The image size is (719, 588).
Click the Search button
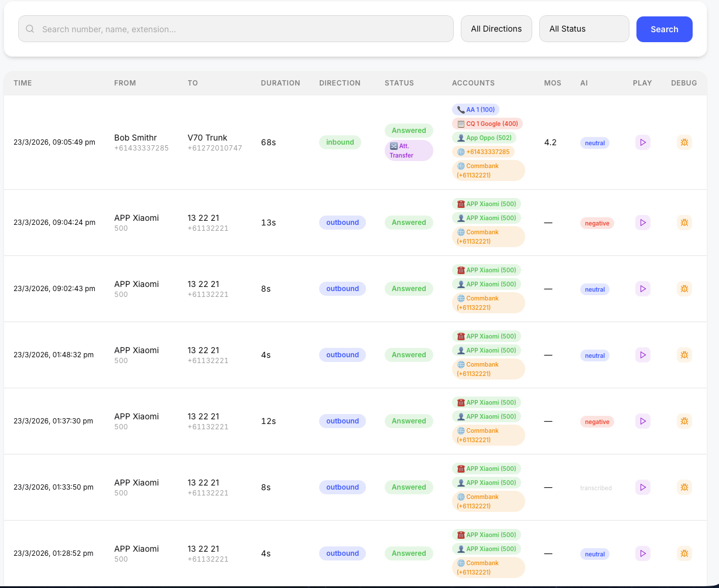tap(664, 28)
